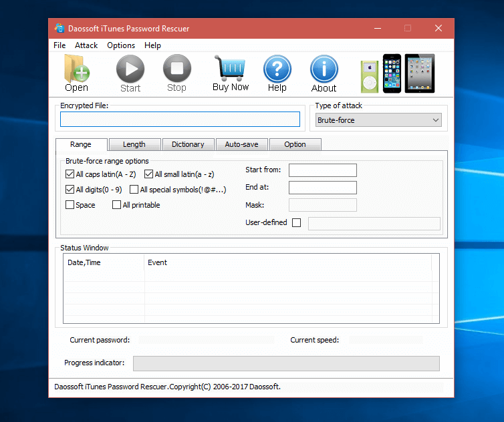504x422 pixels.
Task: Stop the running attack
Action: [176, 73]
